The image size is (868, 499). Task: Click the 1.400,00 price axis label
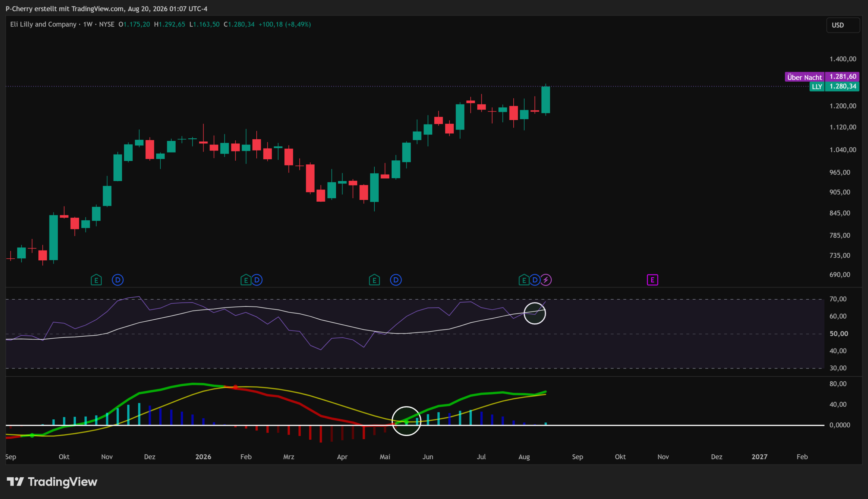coord(843,59)
